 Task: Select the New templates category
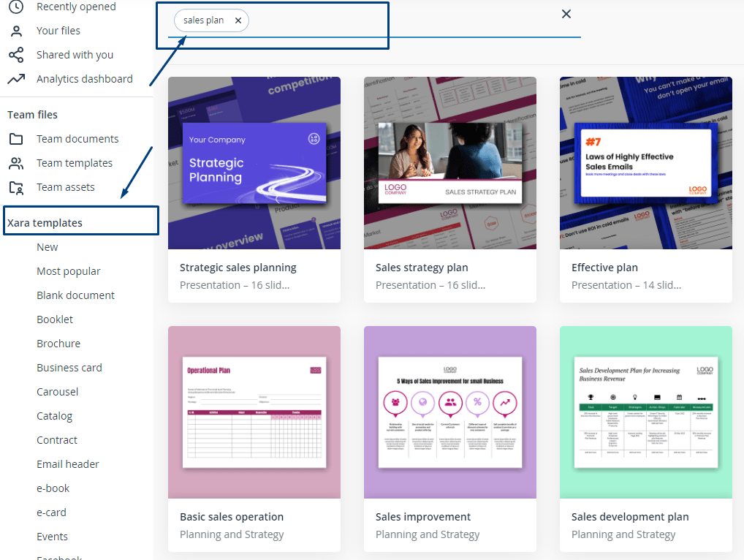48,247
